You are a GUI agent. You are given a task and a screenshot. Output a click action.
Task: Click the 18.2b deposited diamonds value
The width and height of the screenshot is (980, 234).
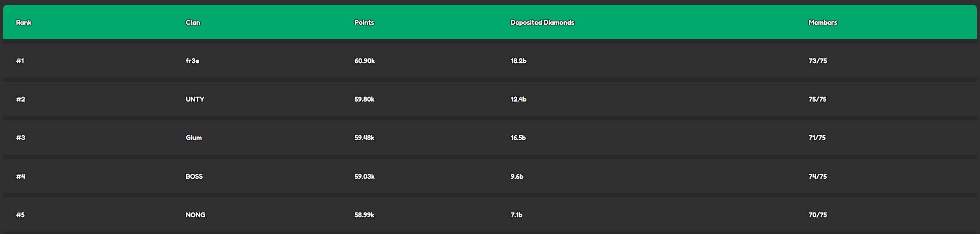[518, 61]
